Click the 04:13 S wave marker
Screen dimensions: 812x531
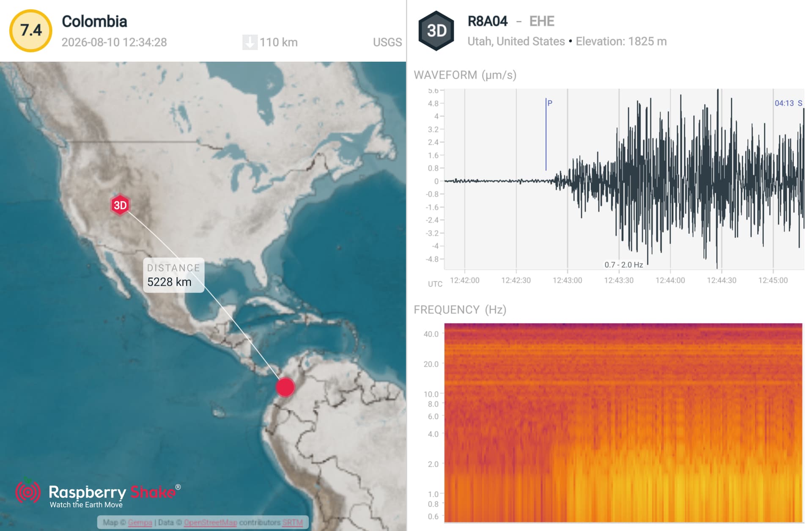point(788,103)
